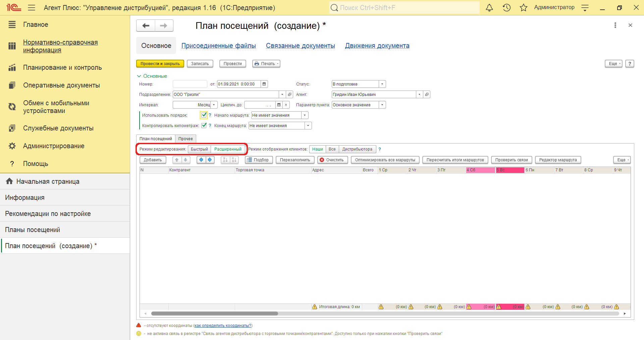Show Все clients mode
Viewport: 644px width, 340px height.
[332, 149]
